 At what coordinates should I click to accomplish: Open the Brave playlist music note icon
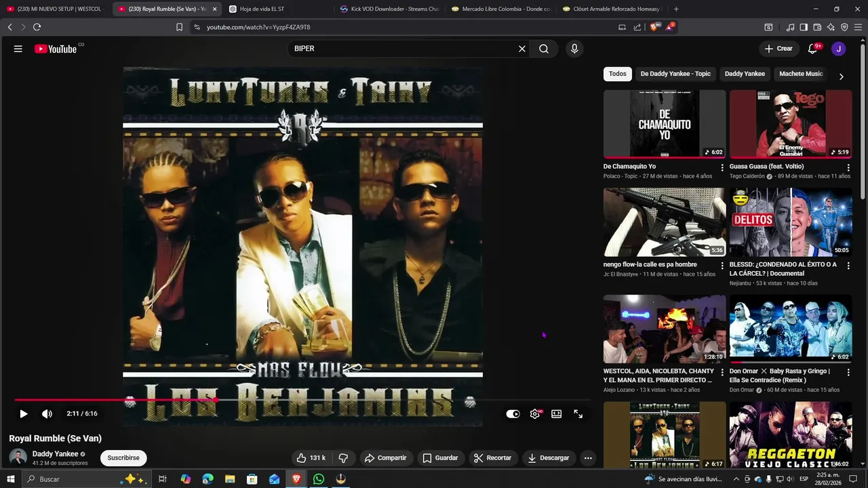(790, 27)
